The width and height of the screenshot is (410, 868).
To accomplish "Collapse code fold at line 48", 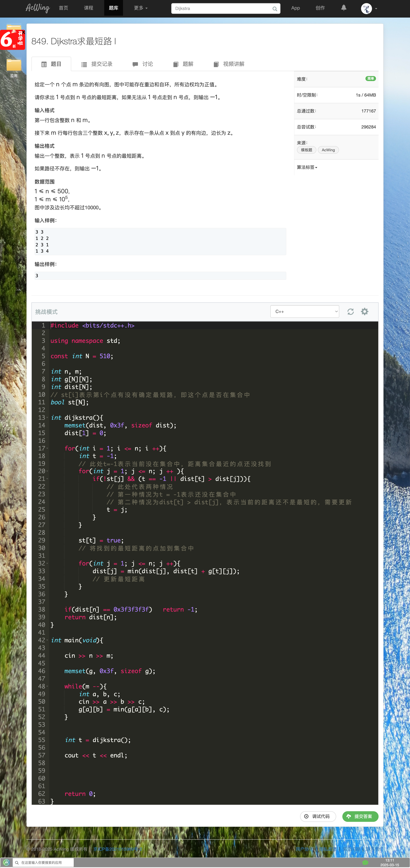I will click(47, 686).
